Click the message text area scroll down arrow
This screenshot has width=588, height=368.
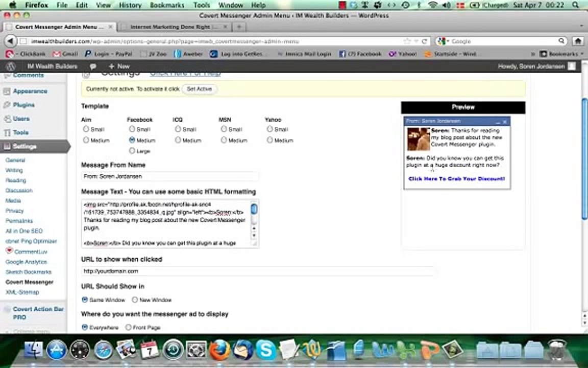[x=254, y=236]
